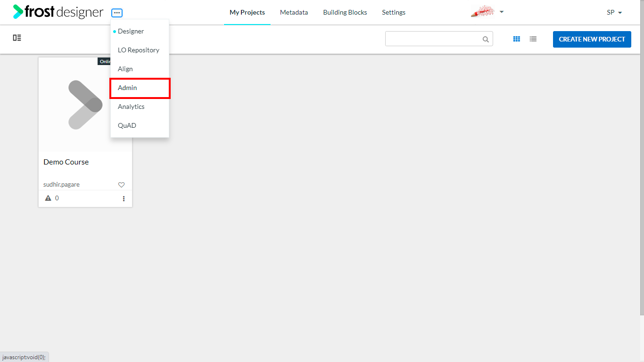Click the Frost Designer logo

click(x=58, y=12)
